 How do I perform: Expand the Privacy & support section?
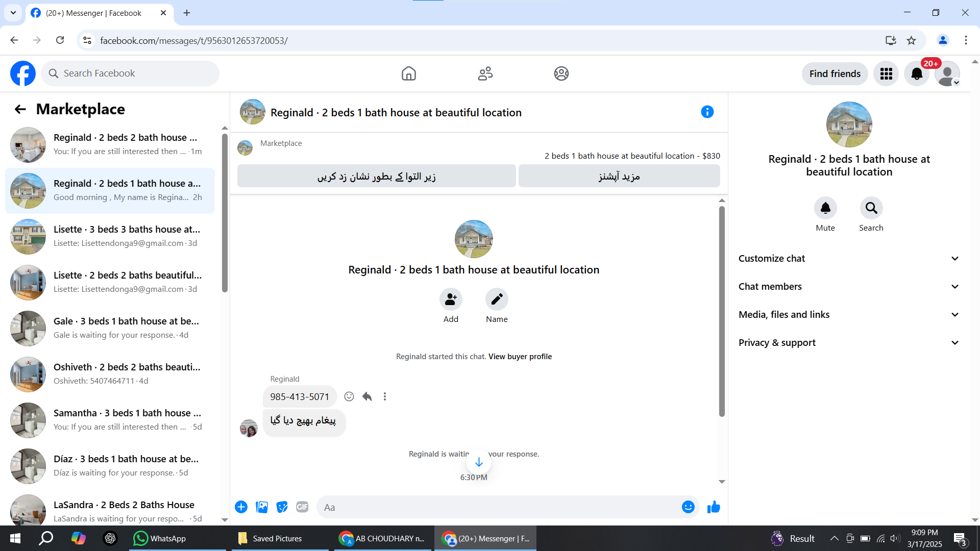click(849, 343)
